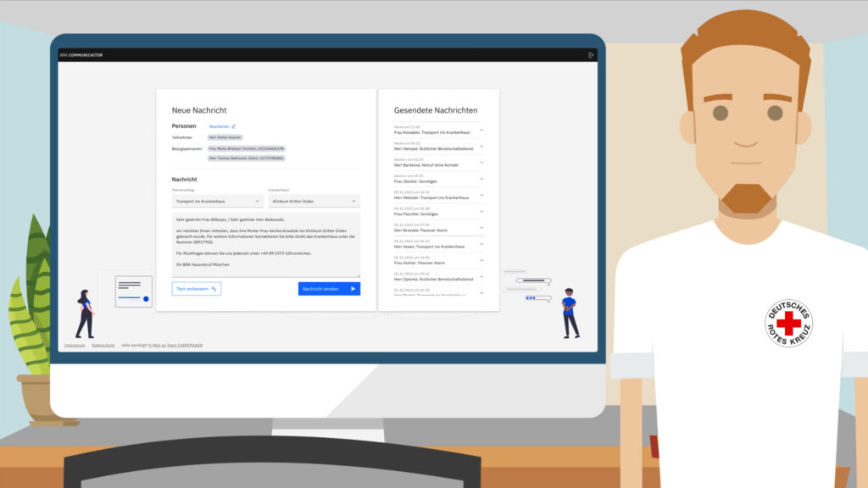Click inside the message text area

coord(265,245)
